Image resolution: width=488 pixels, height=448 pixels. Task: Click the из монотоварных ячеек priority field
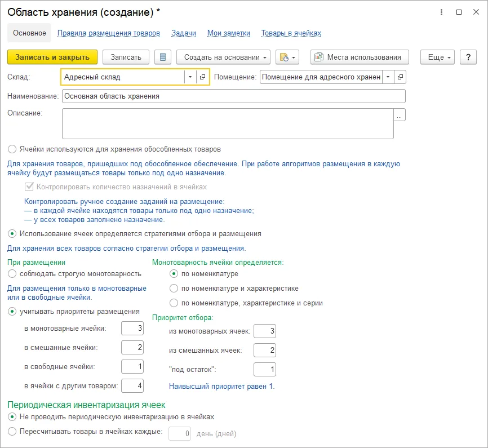point(265,331)
